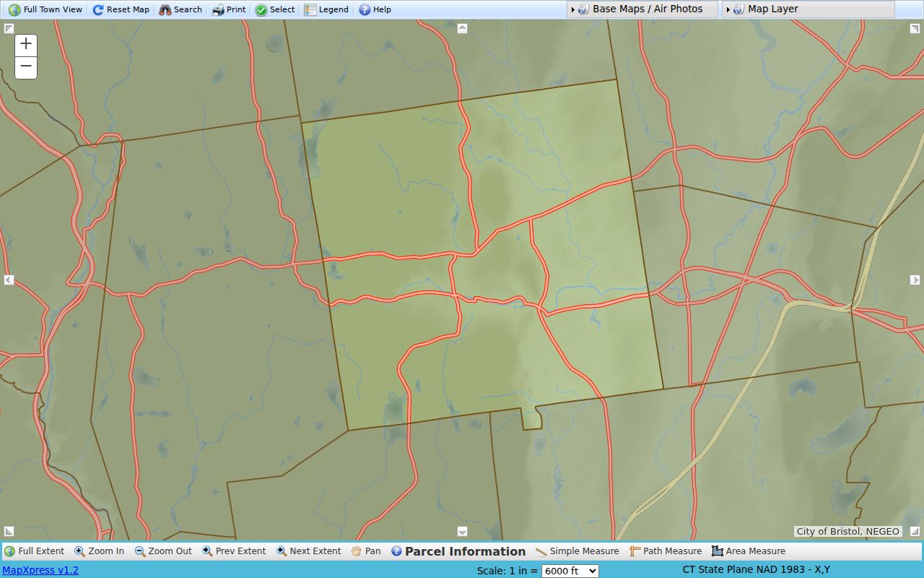
Task: Activate the Pan hand tool
Action: pos(357,551)
